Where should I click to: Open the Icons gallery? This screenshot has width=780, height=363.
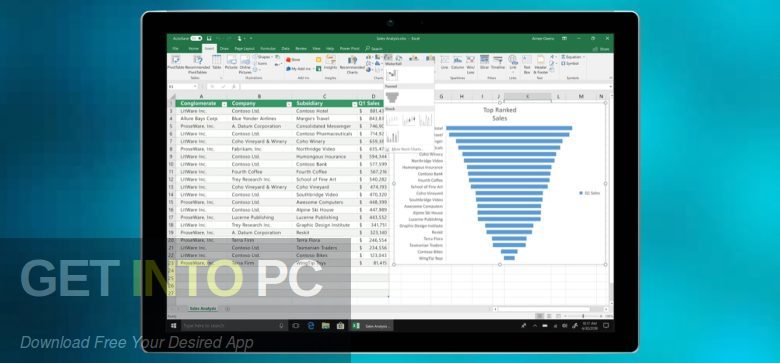click(x=261, y=64)
